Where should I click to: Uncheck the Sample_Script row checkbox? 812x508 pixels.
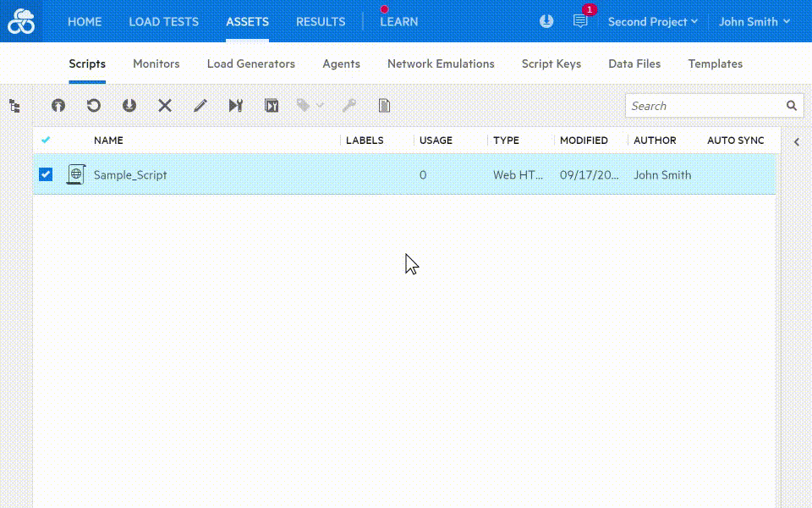(46, 174)
